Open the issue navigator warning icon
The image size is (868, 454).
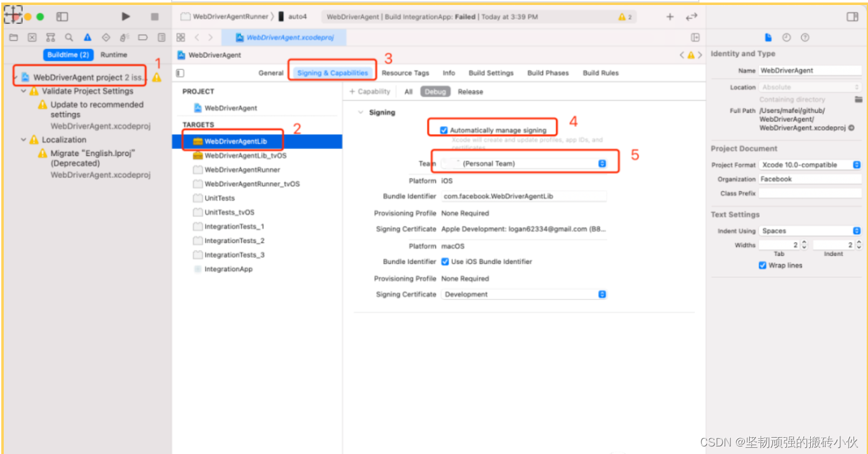pyautogui.click(x=87, y=38)
